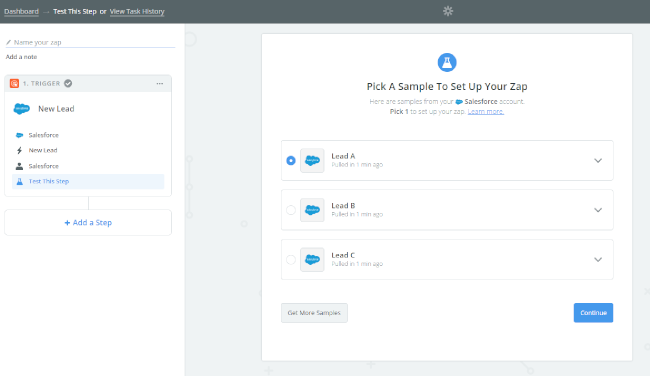Click Add a Step button
650x376 pixels.
pyautogui.click(x=88, y=223)
